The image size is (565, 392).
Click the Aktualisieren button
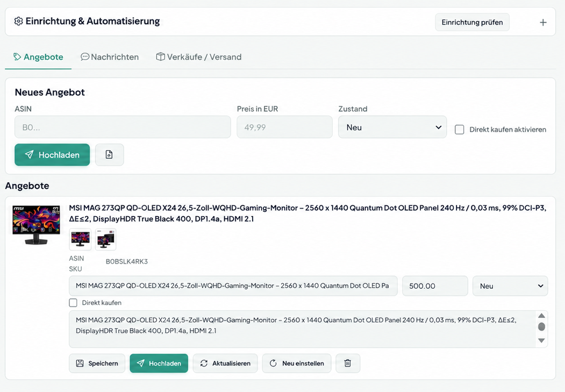point(225,363)
